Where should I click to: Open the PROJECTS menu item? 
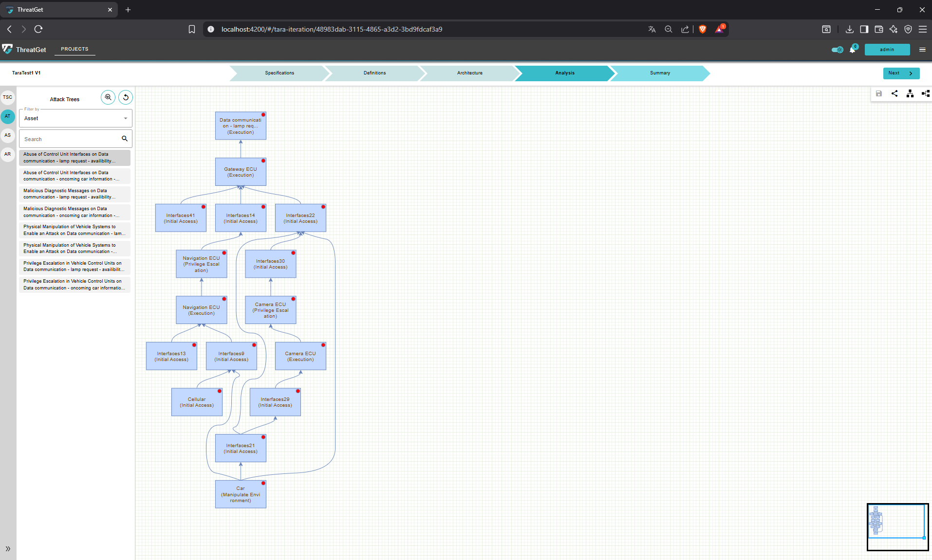pos(75,49)
